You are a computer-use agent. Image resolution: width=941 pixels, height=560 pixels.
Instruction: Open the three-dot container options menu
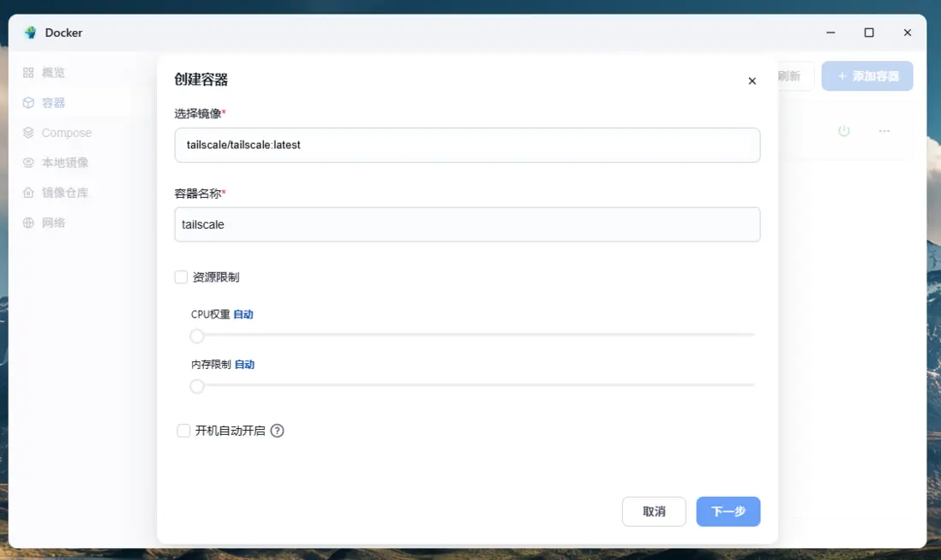[x=884, y=131]
